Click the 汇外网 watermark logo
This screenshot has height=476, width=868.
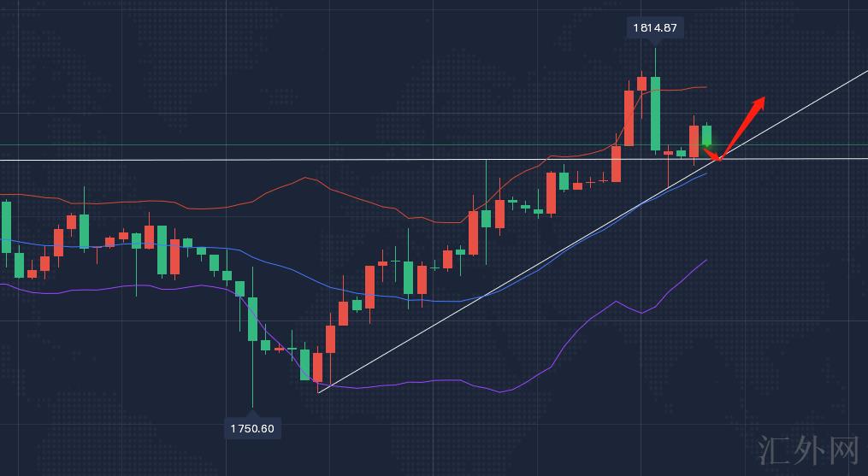pos(808,450)
